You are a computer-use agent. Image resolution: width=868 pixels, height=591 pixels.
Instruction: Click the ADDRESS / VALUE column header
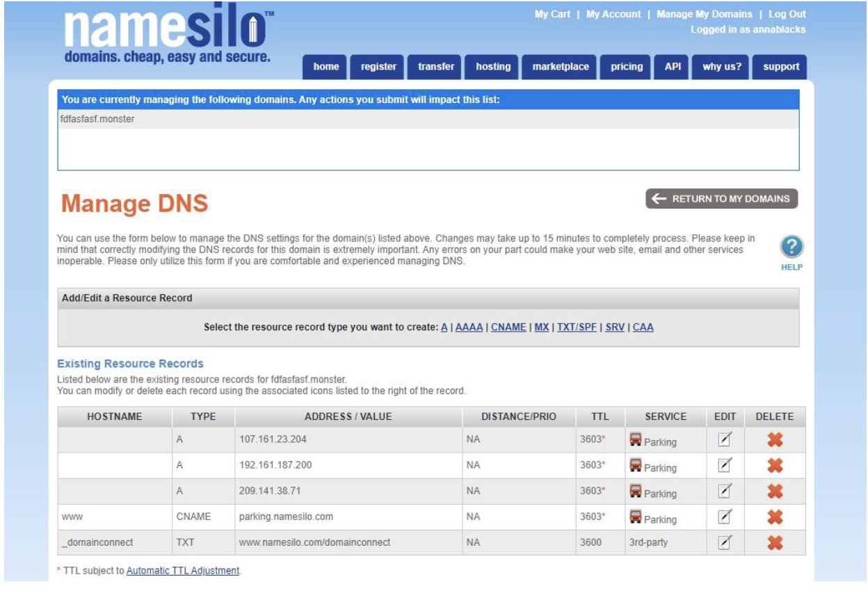pos(348,416)
